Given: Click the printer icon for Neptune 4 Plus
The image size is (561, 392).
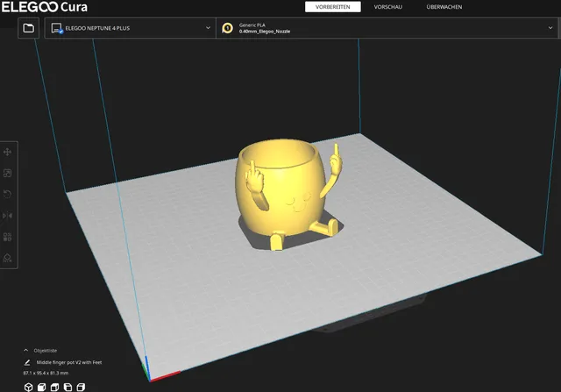Looking at the screenshot, I should pyautogui.click(x=57, y=28).
